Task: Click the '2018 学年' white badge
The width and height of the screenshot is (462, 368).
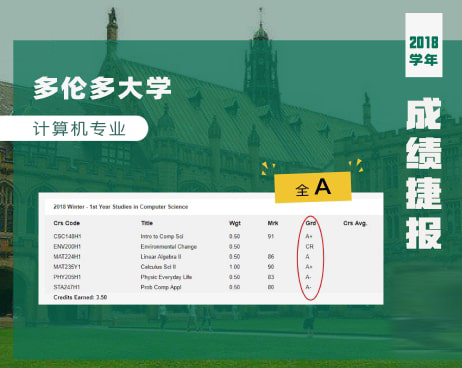Action: click(424, 45)
